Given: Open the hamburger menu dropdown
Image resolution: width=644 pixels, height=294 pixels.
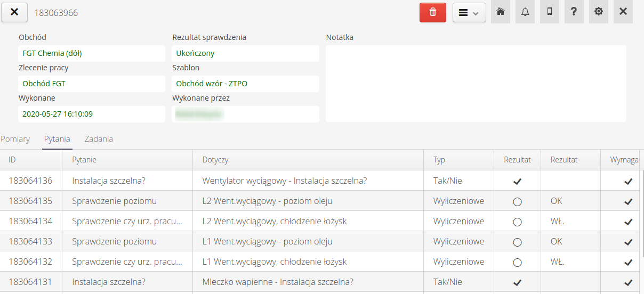Looking at the screenshot, I should pyautogui.click(x=469, y=12).
